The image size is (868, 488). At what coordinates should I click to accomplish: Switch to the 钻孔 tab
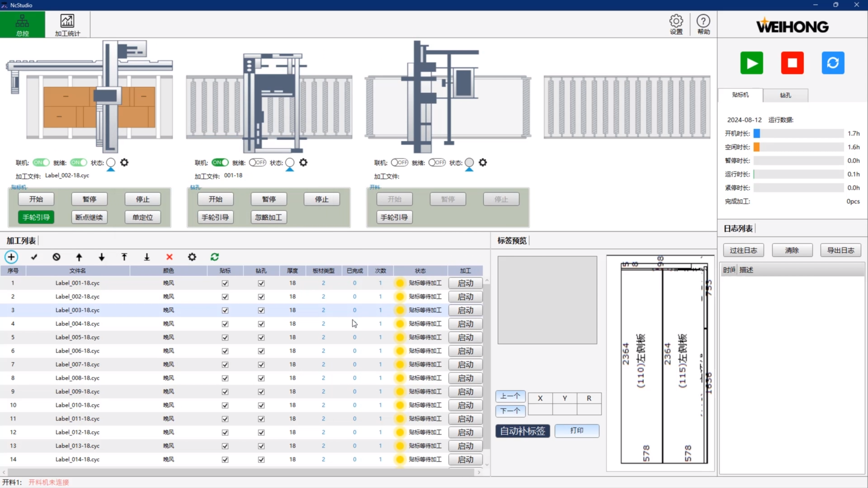click(x=785, y=95)
